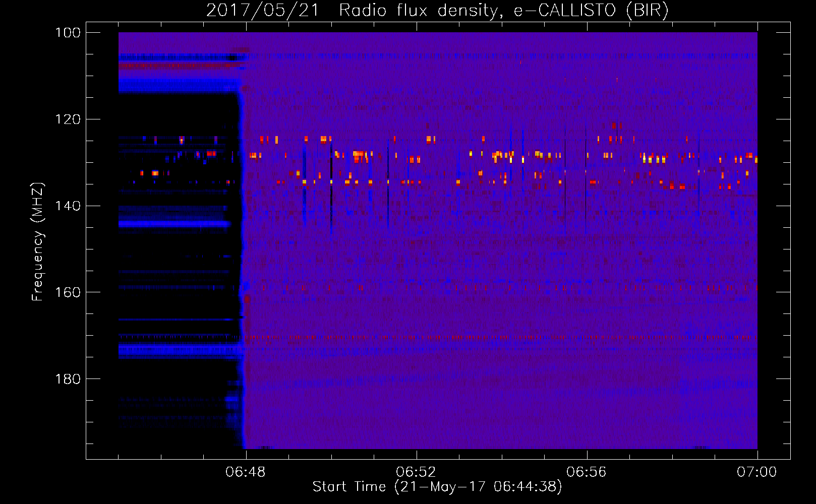Image resolution: width=816 pixels, height=504 pixels.
Task: Select the '160' frequency axis label
Action: coord(68,292)
